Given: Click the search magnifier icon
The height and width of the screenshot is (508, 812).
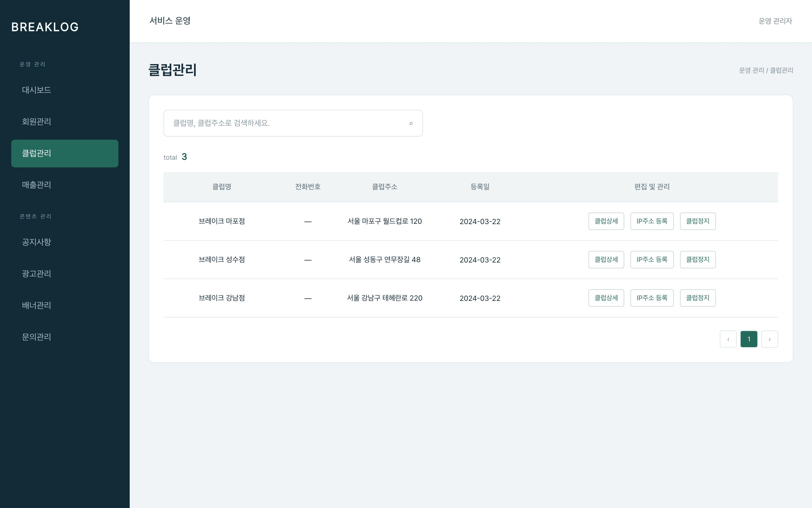Looking at the screenshot, I should [x=411, y=123].
